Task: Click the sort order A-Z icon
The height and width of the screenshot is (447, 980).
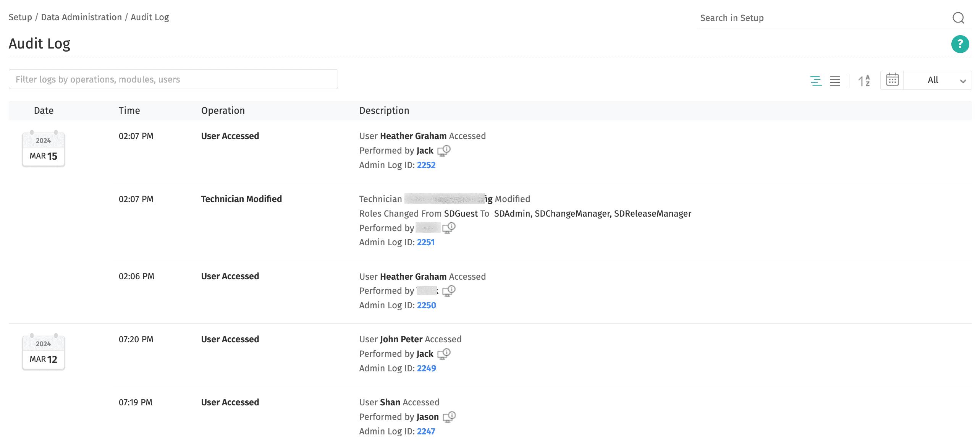Action: [864, 81]
